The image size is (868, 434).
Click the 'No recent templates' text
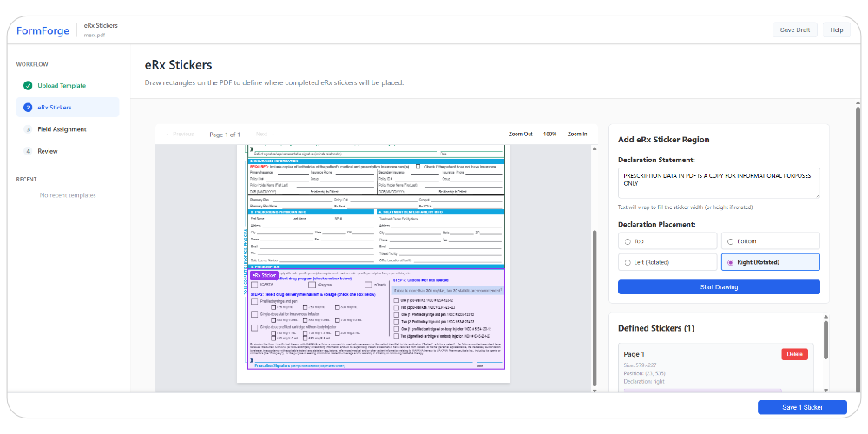pos(68,195)
